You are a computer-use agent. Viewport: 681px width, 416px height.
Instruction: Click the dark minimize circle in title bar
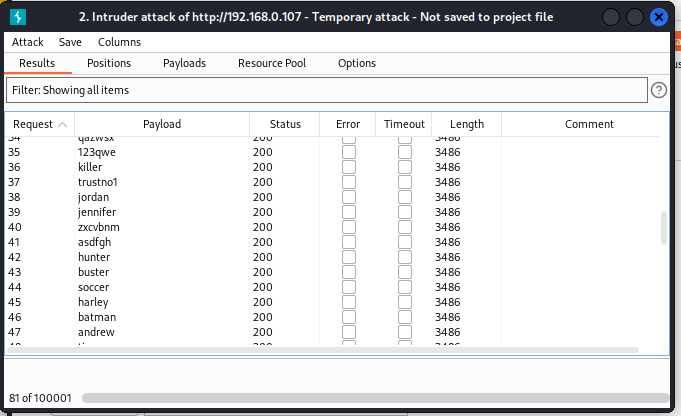click(611, 17)
